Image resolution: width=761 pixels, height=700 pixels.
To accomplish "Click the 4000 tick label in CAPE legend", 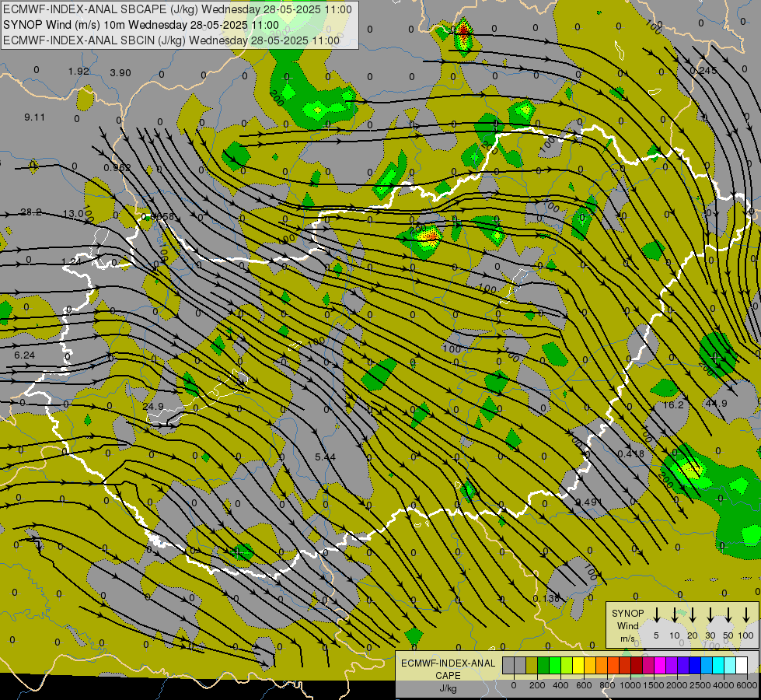I will pos(724,685).
